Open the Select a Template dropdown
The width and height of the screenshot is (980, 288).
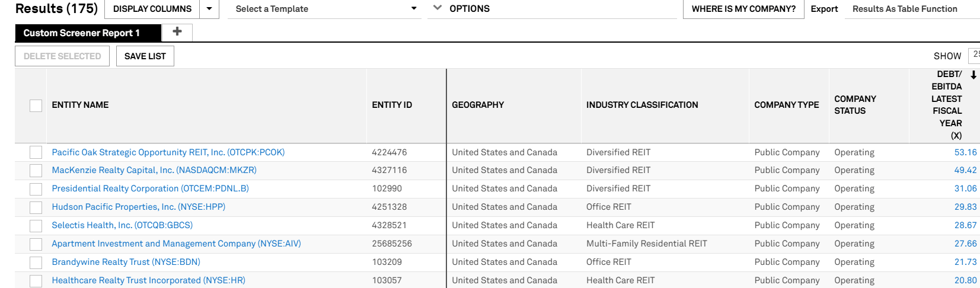(x=324, y=9)
